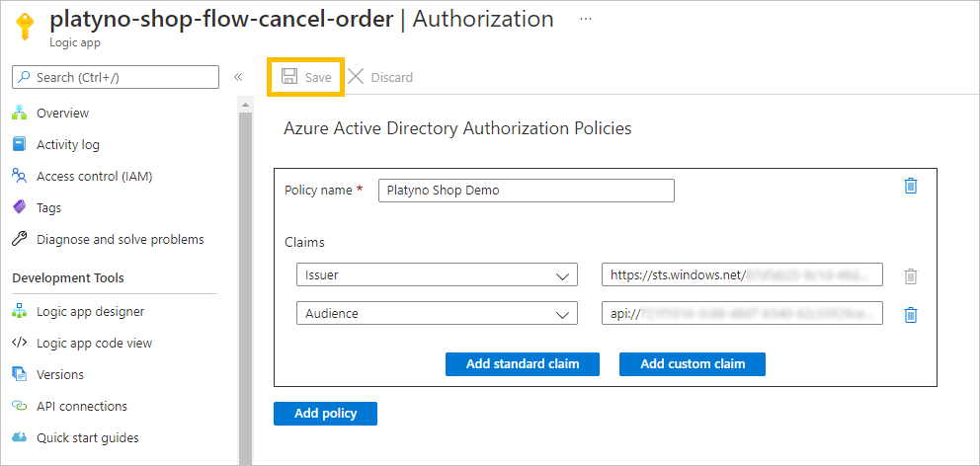Click the Logic app designer icon

[20, 311]
